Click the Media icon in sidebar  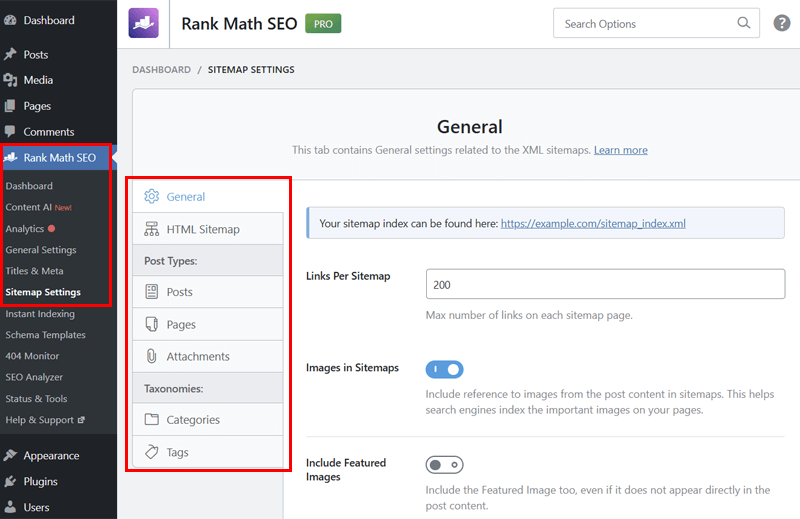click(x=10, y=80)
